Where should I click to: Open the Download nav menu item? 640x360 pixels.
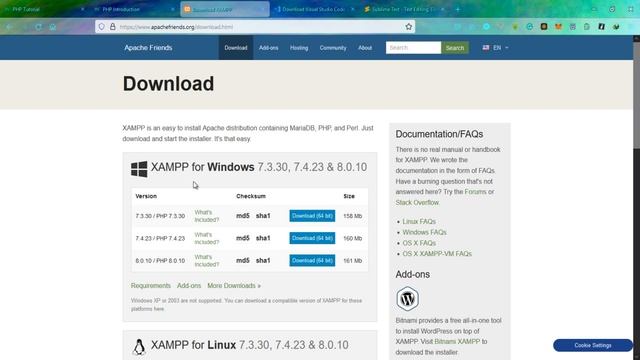click(236, 48)
